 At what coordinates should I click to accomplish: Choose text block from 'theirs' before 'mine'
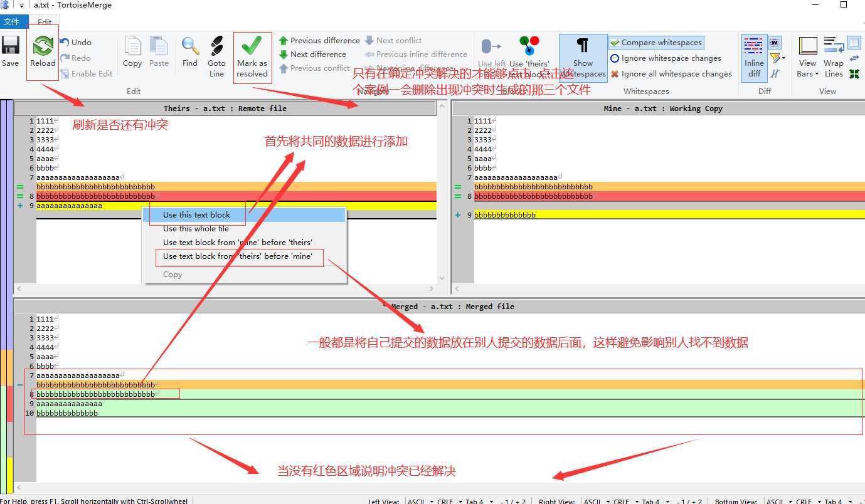244,256
